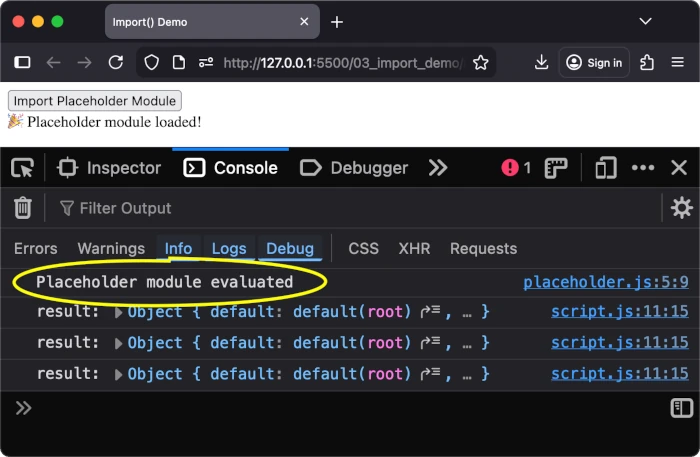Toggle the Firefox sidebar icon
Screen dimensions: 700x457
[22, 62]
